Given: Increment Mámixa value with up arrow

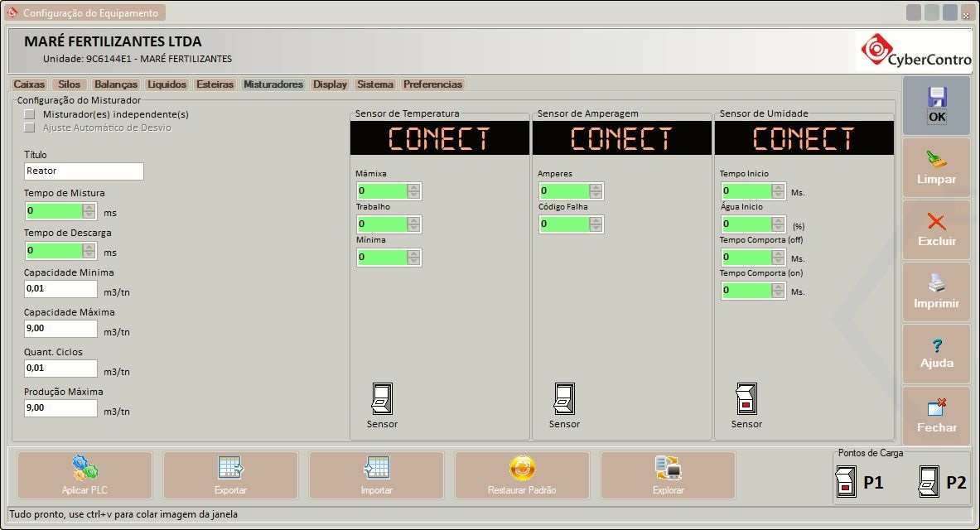Looking at the screenshot, I should tap(415, 187).
